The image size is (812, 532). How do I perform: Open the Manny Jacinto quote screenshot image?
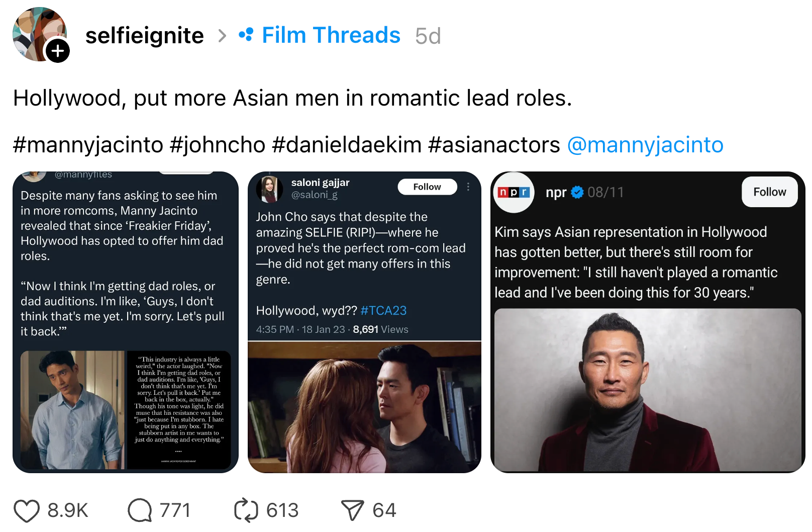click(x=126, y=410)
